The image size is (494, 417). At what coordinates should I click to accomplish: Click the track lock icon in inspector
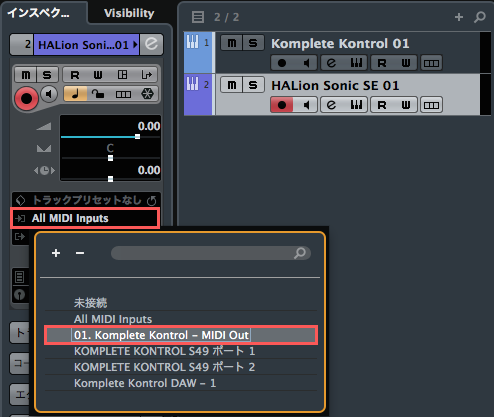coord(98,94)
